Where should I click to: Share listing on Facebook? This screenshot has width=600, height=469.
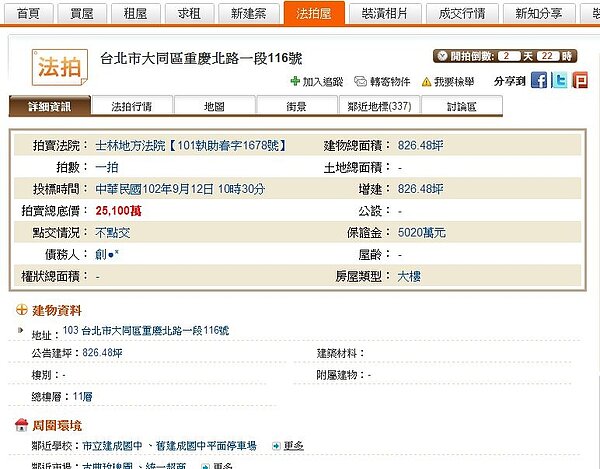coord(540,81)
